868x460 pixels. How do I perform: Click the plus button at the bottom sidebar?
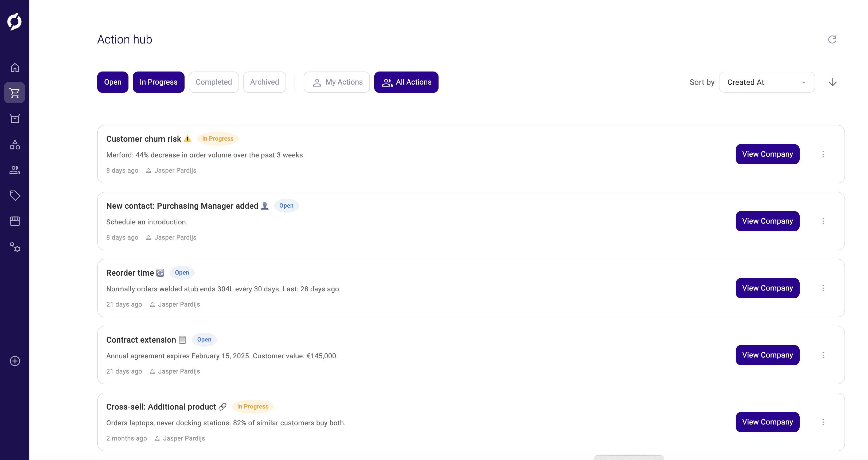pos(15,361)
